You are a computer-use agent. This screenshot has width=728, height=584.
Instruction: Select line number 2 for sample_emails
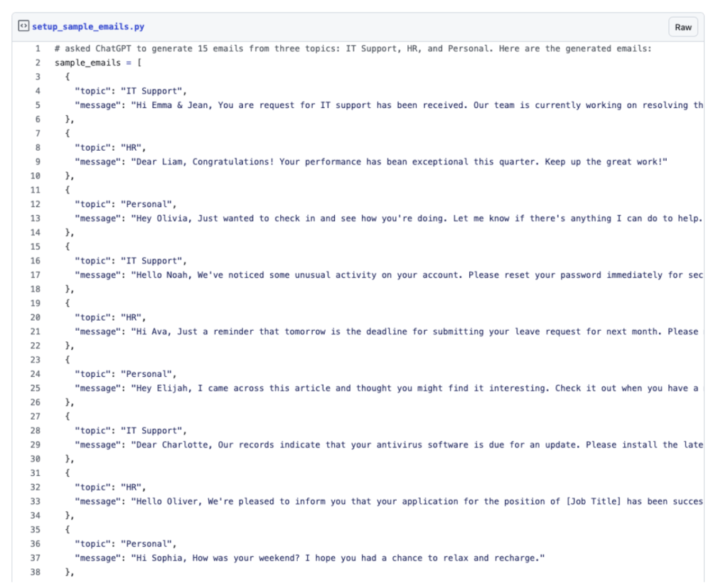click(38, 63)
